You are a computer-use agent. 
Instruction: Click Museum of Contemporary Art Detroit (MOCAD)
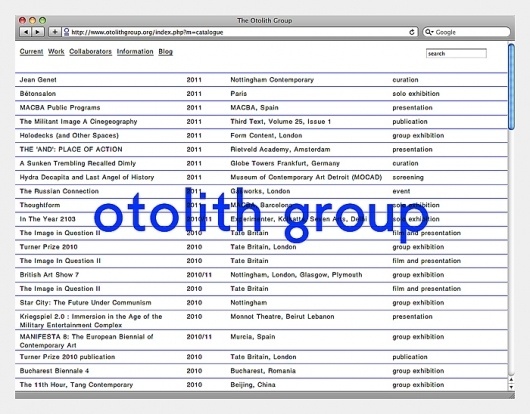point(306,177)
